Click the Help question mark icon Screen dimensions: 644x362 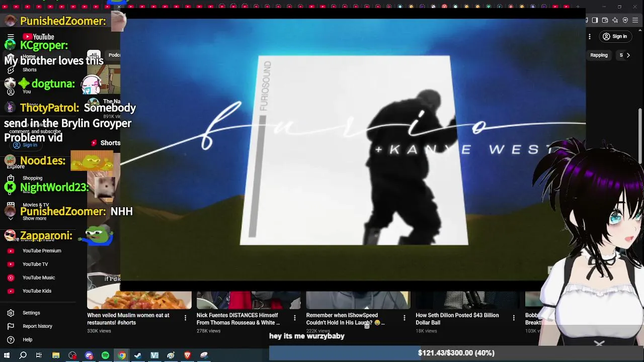point(11,340)
